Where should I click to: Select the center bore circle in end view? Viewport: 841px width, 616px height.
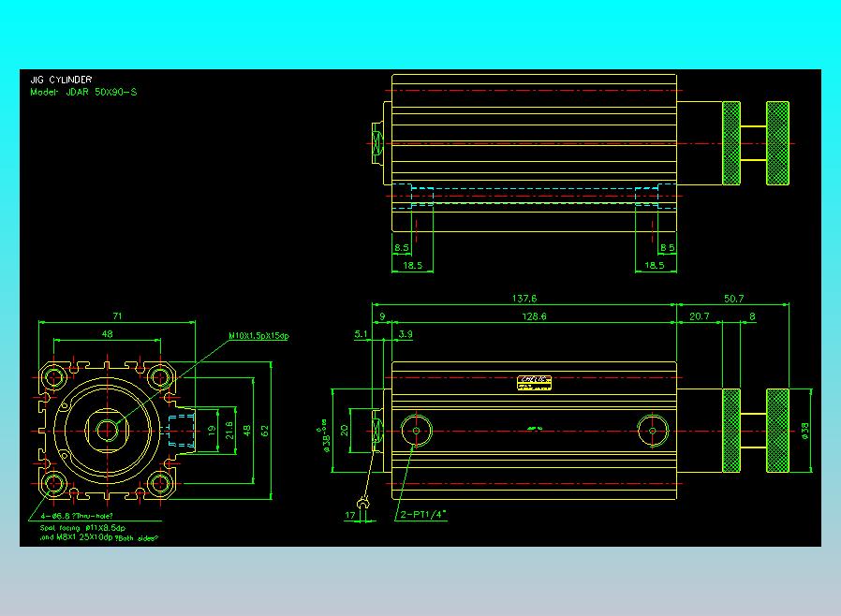coord(108,431)
